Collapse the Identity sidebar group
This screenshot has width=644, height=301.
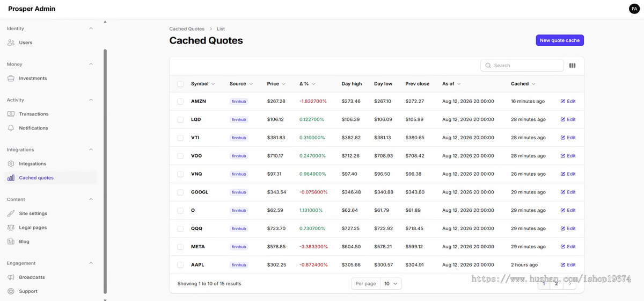[x=91, y=28]
